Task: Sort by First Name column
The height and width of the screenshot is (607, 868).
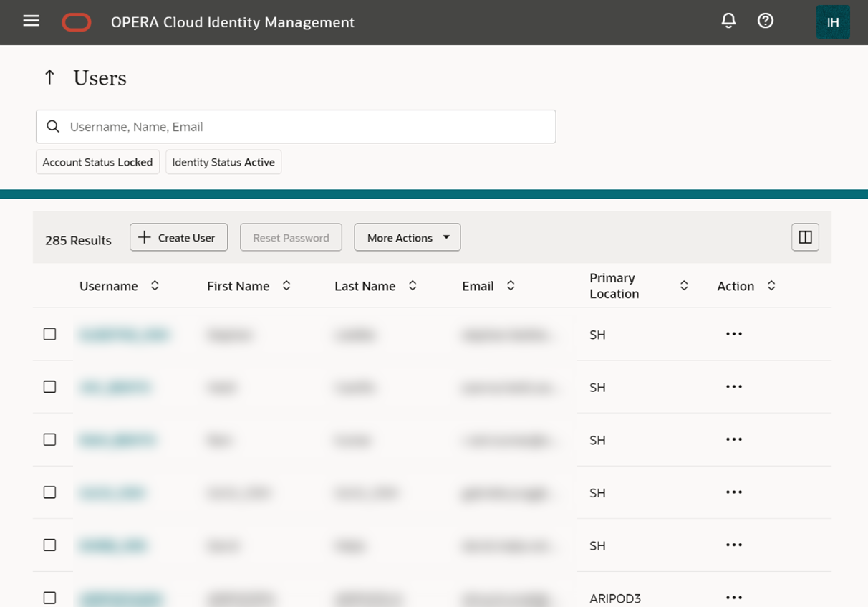Action: pos(286,285)
